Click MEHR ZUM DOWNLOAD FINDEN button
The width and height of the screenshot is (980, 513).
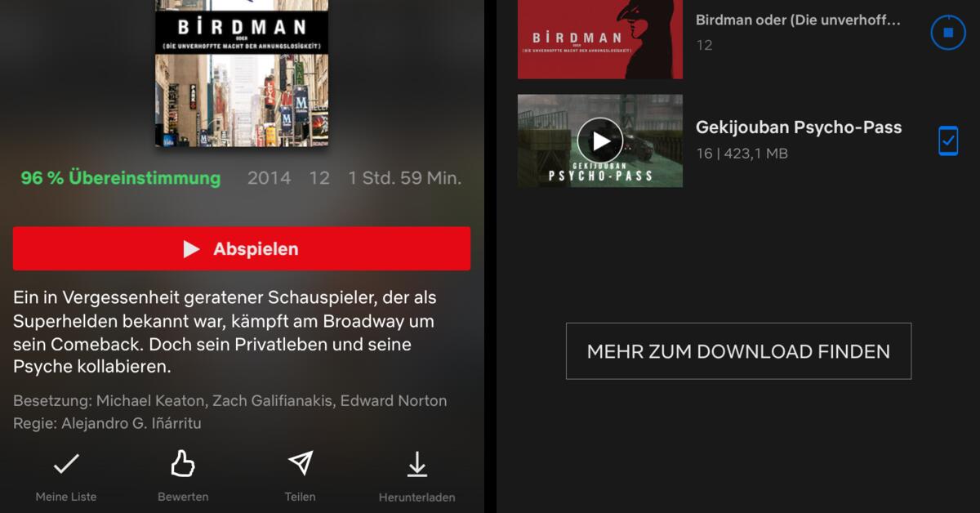point(738,351)
